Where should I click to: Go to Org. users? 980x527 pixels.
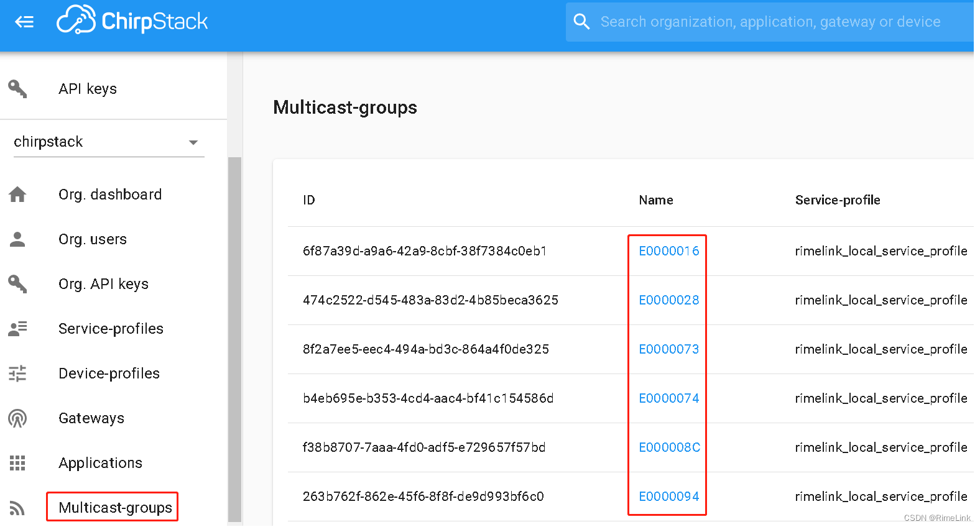[x=93, y=239]
